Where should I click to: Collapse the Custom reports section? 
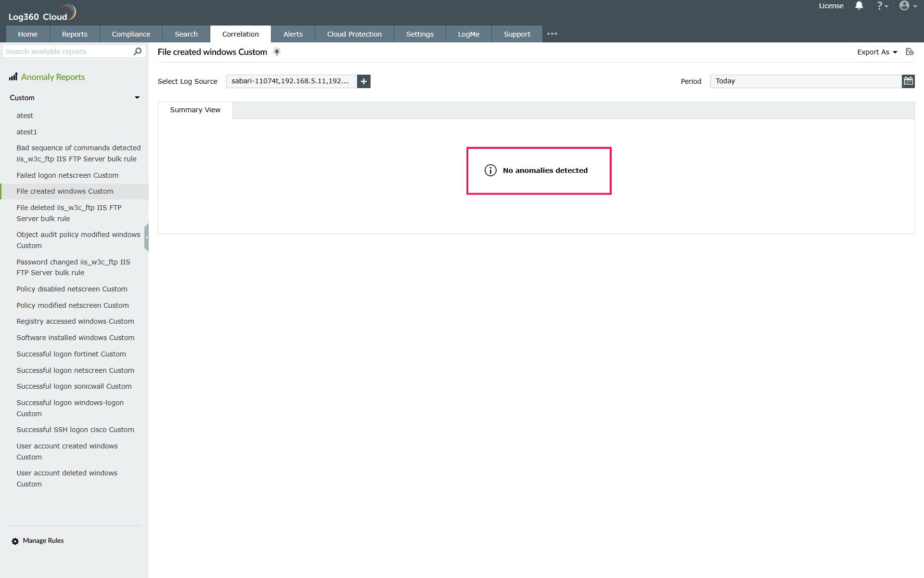(x=137, y=98)
